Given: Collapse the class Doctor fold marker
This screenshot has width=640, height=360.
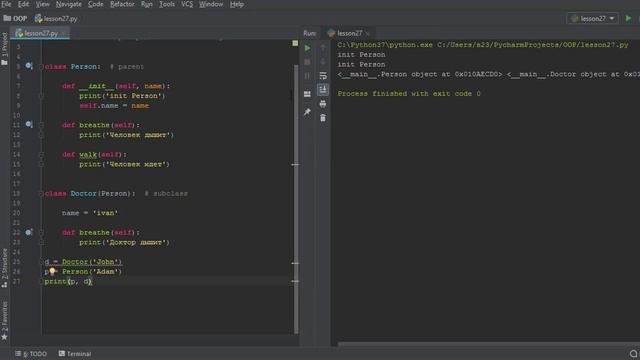Looking at the screenshot, I should coord(41,193).
